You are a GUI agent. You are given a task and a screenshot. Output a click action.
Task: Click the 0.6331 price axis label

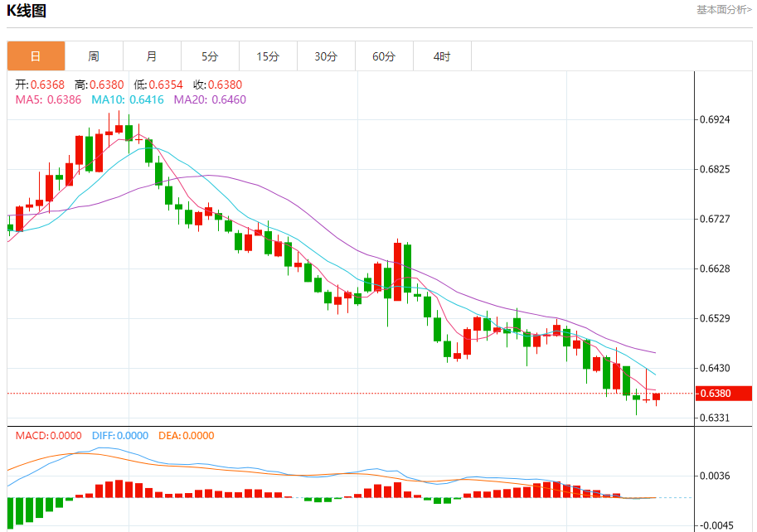715,418
